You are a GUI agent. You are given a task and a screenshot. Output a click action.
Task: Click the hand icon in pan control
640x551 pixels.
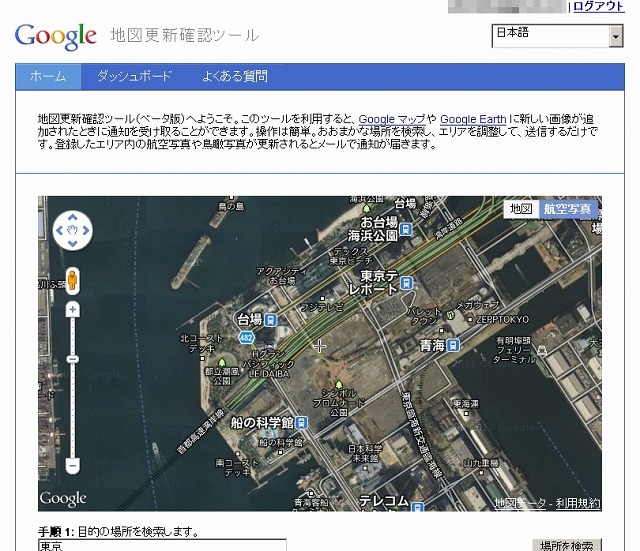coord(73,231)
